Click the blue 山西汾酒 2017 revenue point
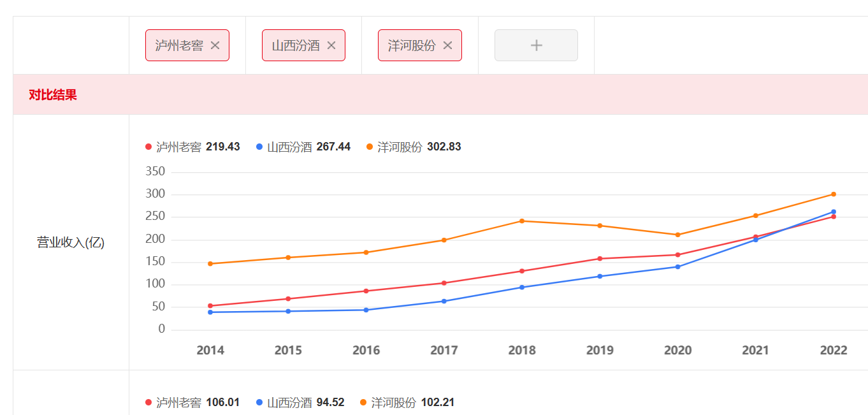Screen dimensions: 868x415 (x=444, y=301)
